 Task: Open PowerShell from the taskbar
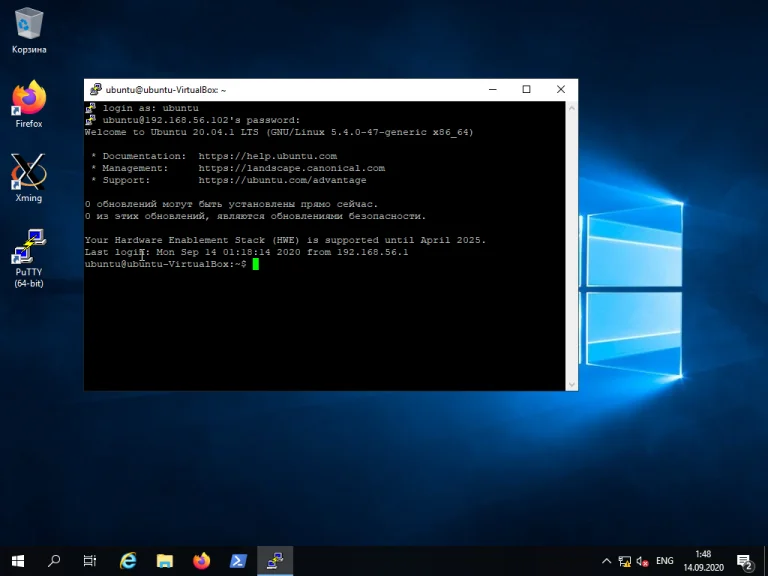coord(239,561)
